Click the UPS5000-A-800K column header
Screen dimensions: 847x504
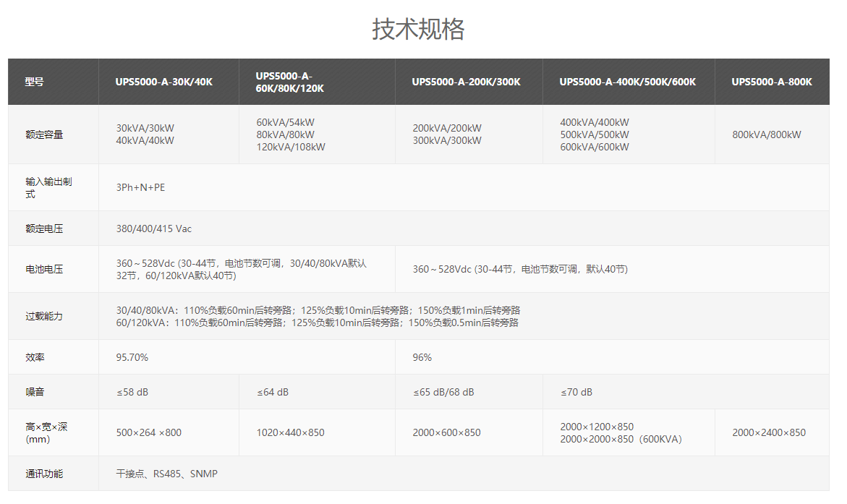771,82
